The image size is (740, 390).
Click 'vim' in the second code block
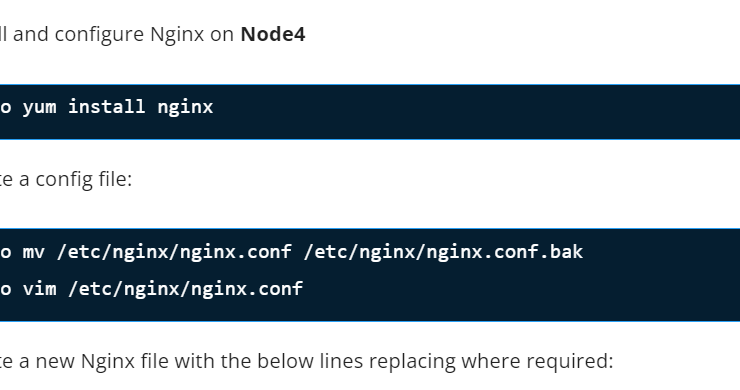coord(40,288)
